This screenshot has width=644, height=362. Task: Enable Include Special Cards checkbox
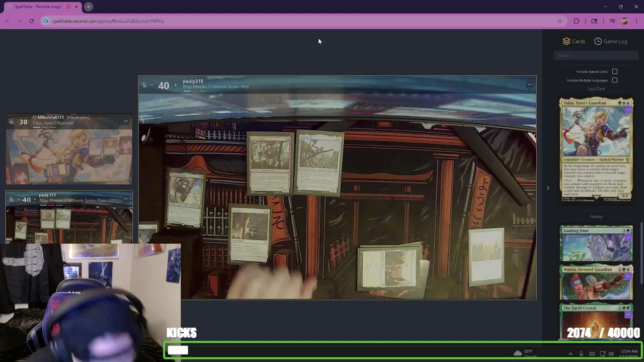pyautogui.click(x=615, y=71)
